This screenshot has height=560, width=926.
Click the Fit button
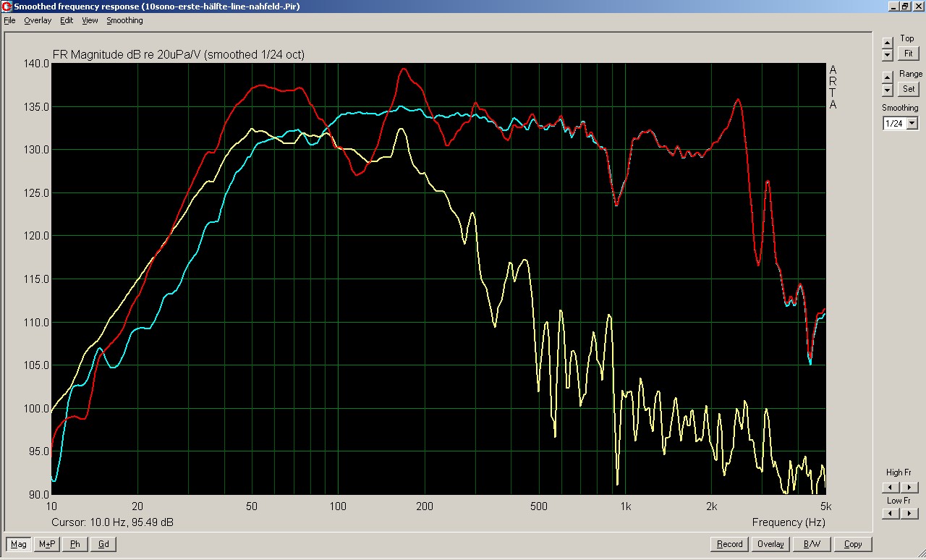[x=907, y=54]
